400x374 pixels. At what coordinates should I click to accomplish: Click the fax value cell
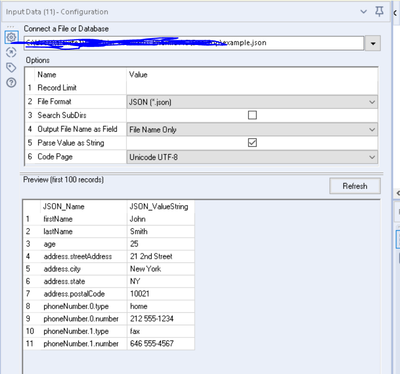161,331
